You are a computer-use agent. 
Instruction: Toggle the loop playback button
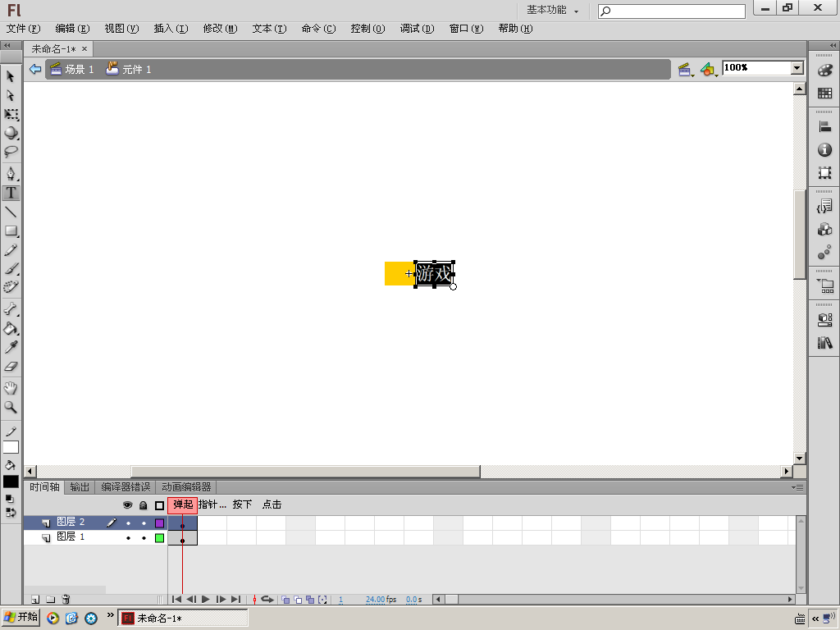(x=267, y=600)
